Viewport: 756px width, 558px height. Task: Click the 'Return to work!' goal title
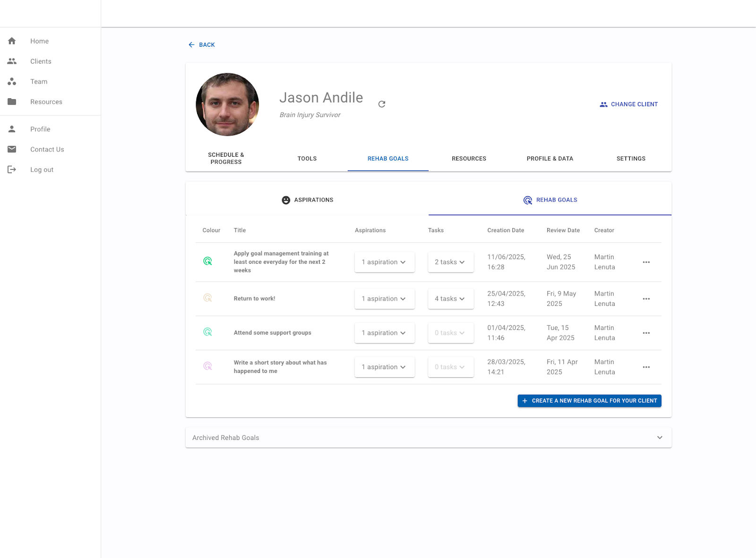(x=254, y=298)
